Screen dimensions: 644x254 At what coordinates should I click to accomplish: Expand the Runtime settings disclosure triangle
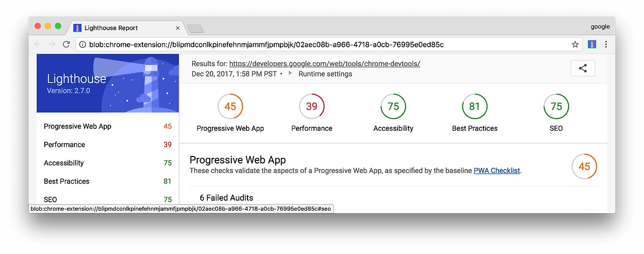click(290, 74)
